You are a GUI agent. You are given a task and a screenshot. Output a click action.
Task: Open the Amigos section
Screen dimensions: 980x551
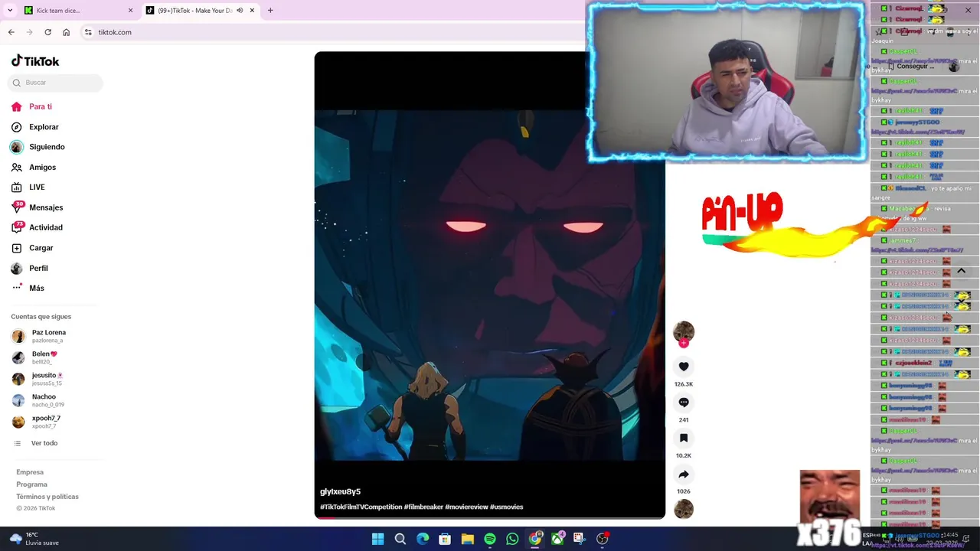tap(34, 167)
